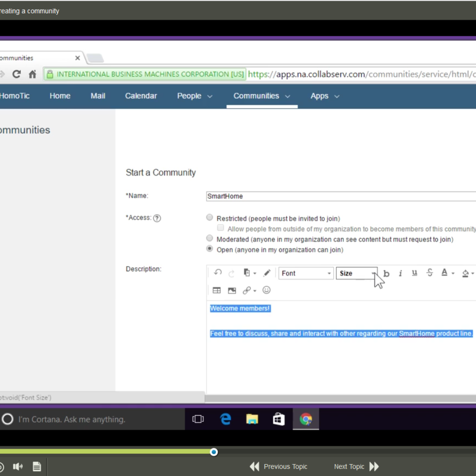
Task: Click the Redo icon in description toolbar
Action: (x=231, y=273)
